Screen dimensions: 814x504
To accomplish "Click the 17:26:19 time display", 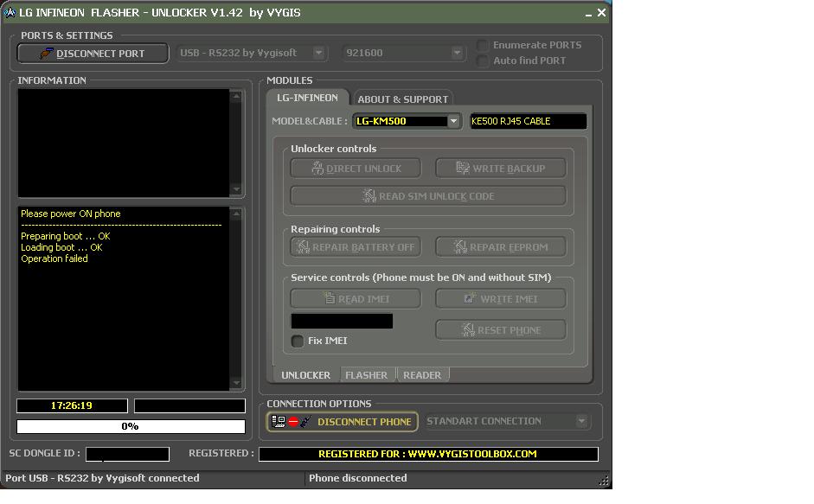I will tap(72, 405).
